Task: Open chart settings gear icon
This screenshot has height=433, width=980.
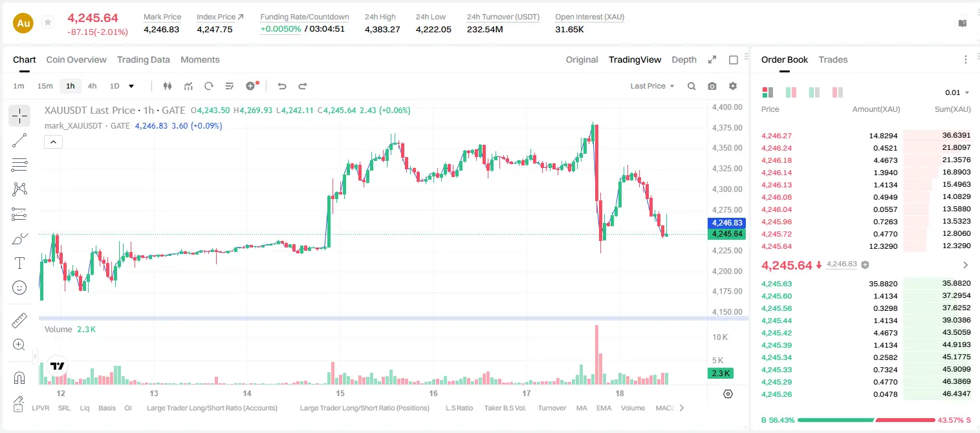Action: tap(733, 86)
